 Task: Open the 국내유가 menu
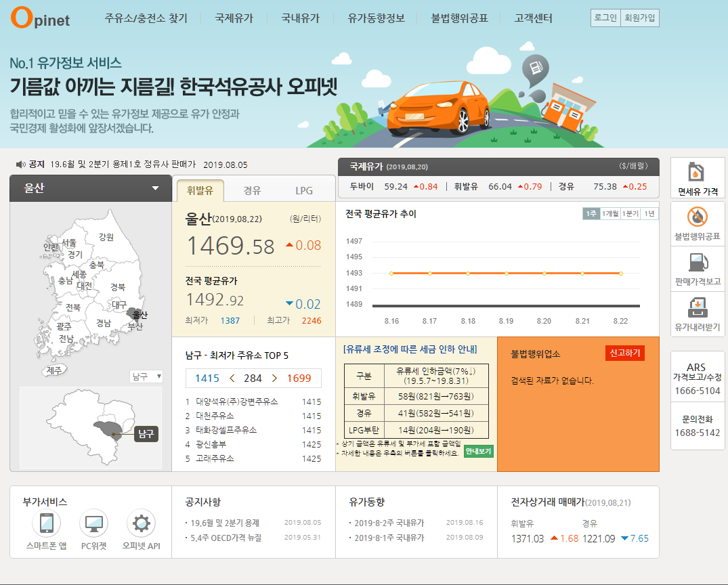301,18
